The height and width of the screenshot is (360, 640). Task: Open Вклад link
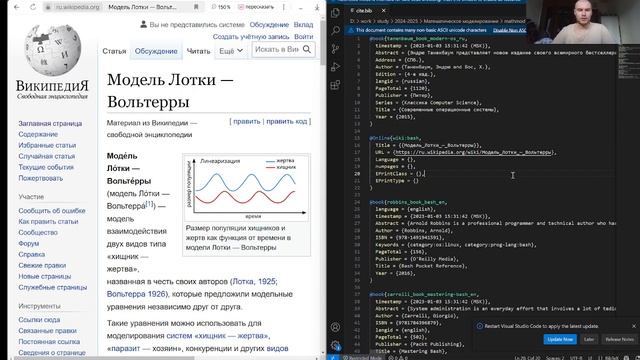[x=303, y=24]
